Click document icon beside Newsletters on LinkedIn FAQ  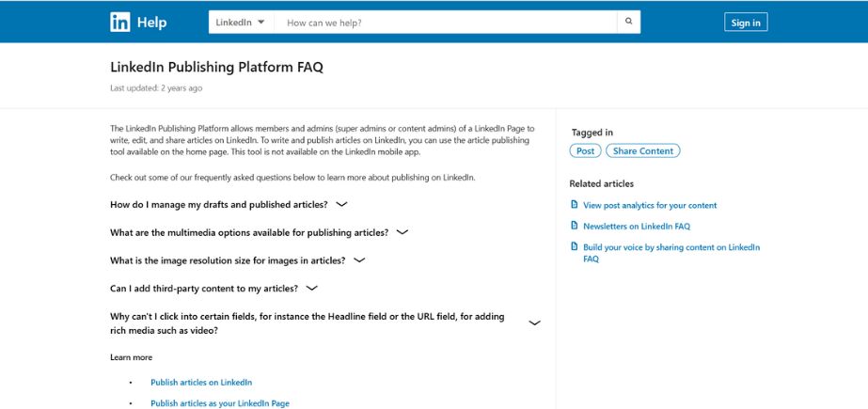point(574,226)
